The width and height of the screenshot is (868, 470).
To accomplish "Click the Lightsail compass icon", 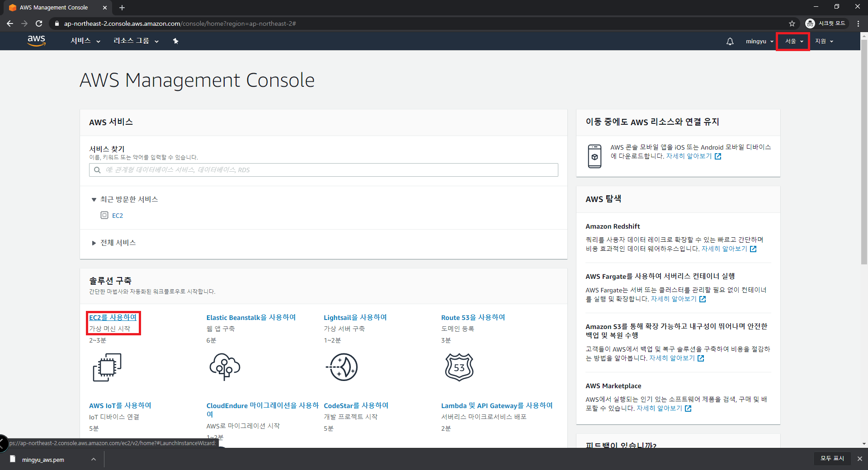I will coord(342,367).
